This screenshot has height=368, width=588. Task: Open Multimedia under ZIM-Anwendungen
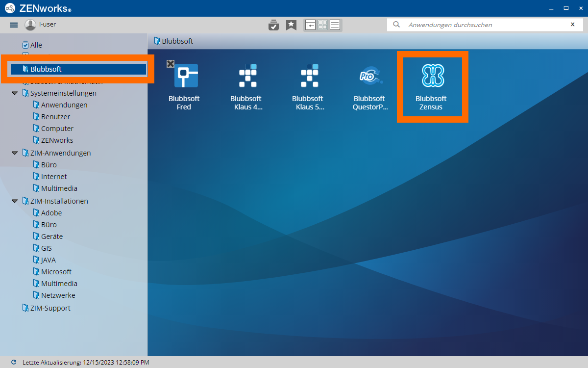[x=55, y=188]
